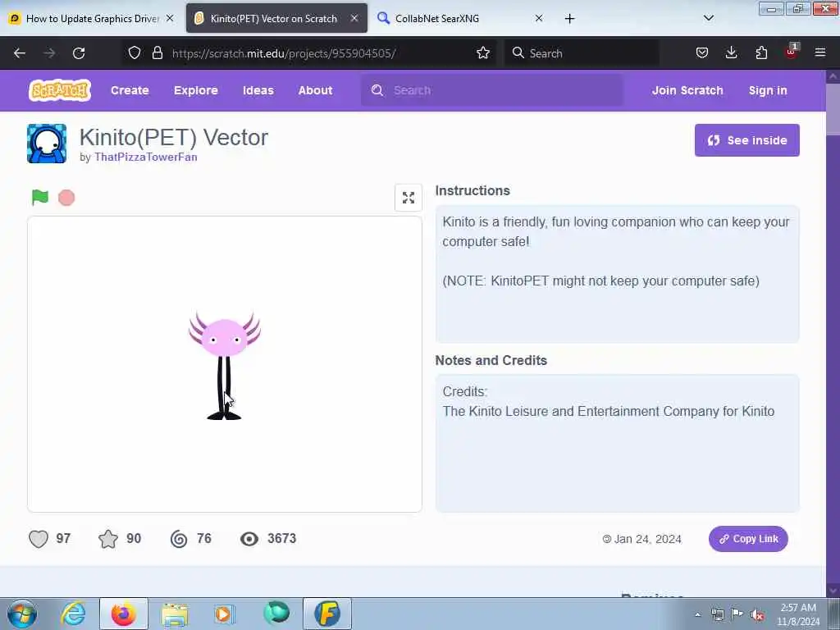The image size is (840, 630).
Task: Click the red stop button
Action: point(66,198)
